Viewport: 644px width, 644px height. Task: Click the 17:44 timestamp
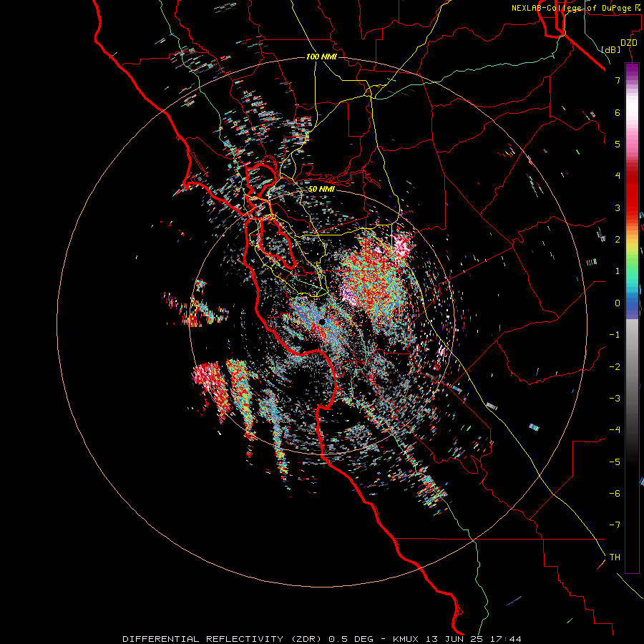coord(506,639)
